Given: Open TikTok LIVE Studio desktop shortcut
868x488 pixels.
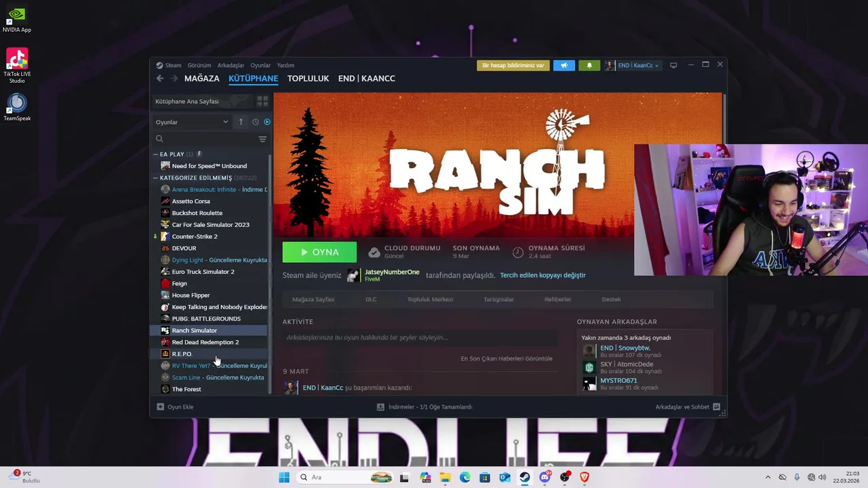Looking at the screenshot, I should tap(17, 66).
